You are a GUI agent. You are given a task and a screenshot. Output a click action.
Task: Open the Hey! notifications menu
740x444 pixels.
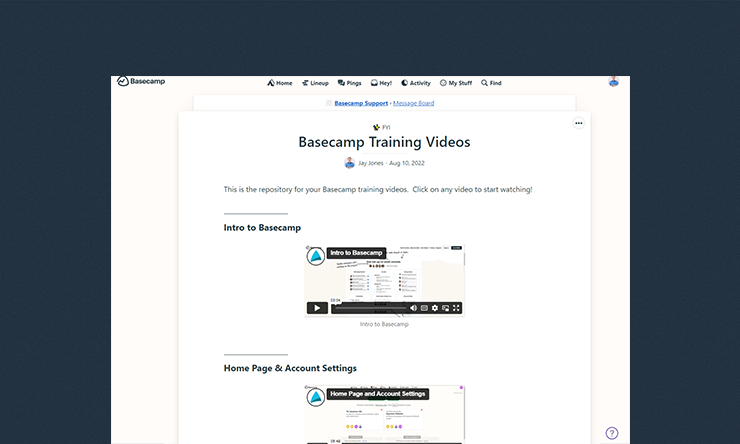[381, 83]
